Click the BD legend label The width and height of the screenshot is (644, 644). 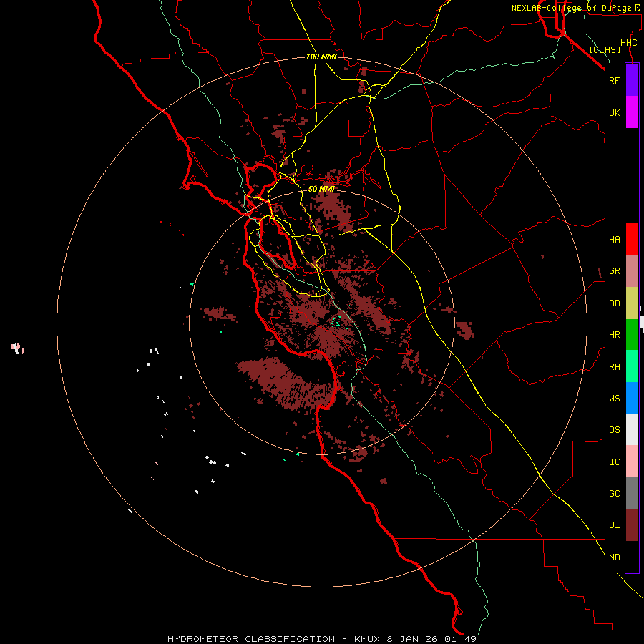pyautogui.click(x=614, y=303)
